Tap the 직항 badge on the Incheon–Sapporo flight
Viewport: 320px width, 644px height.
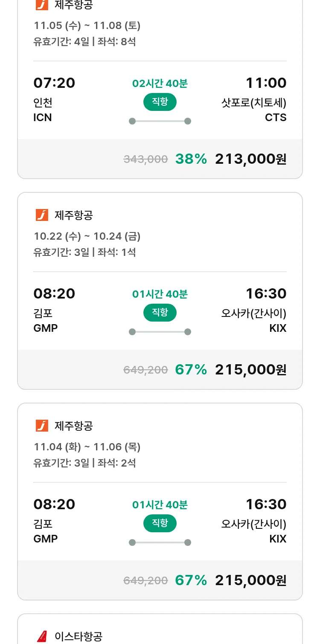click(x=160, y=102)
